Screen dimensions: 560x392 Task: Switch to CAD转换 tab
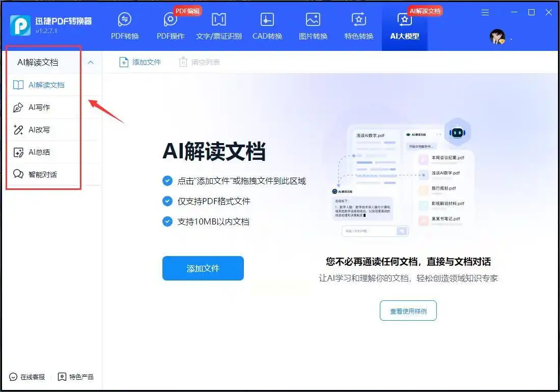click(x=267, y=26)
